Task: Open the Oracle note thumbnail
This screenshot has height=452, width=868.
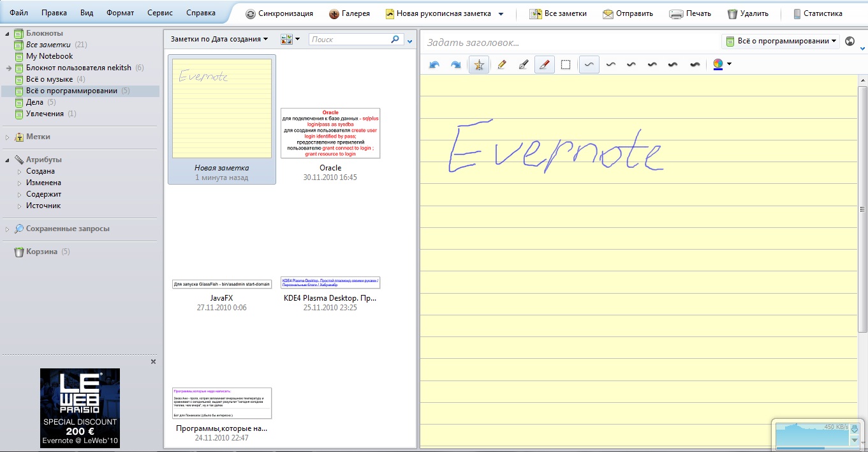Action: 330,133
